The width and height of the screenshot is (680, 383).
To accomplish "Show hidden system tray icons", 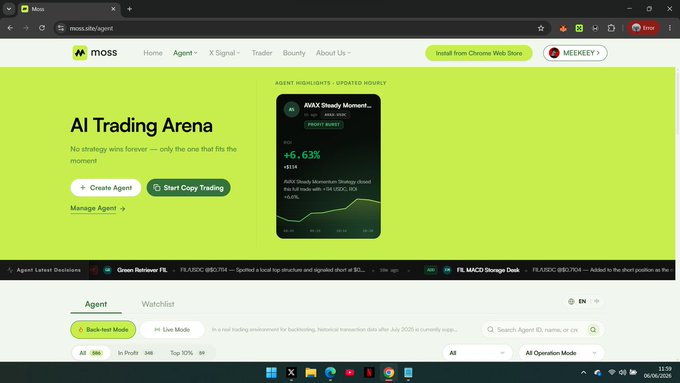I will (x=583, y=373).
